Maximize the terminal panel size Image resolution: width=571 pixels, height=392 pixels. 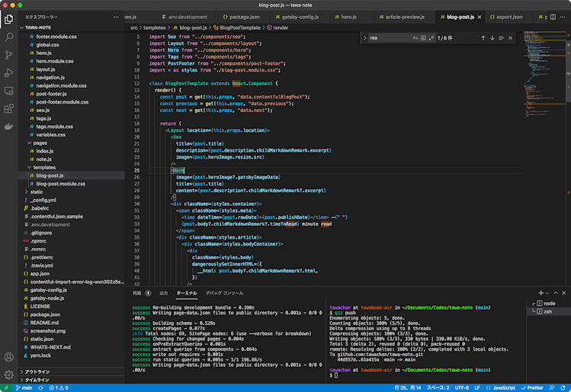click(556, 293)
